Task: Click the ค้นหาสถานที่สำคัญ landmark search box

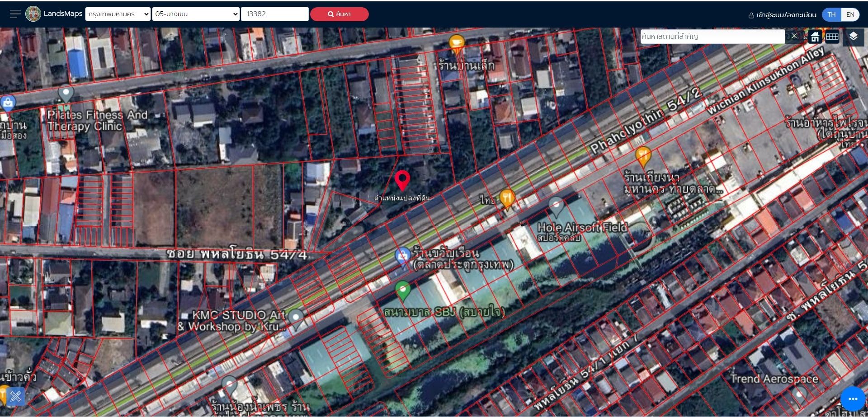Action: 712,36
